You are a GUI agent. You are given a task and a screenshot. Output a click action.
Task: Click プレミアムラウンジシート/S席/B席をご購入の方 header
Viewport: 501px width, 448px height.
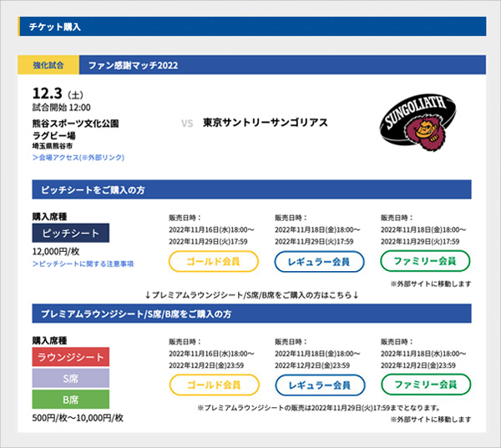(252, 313)
